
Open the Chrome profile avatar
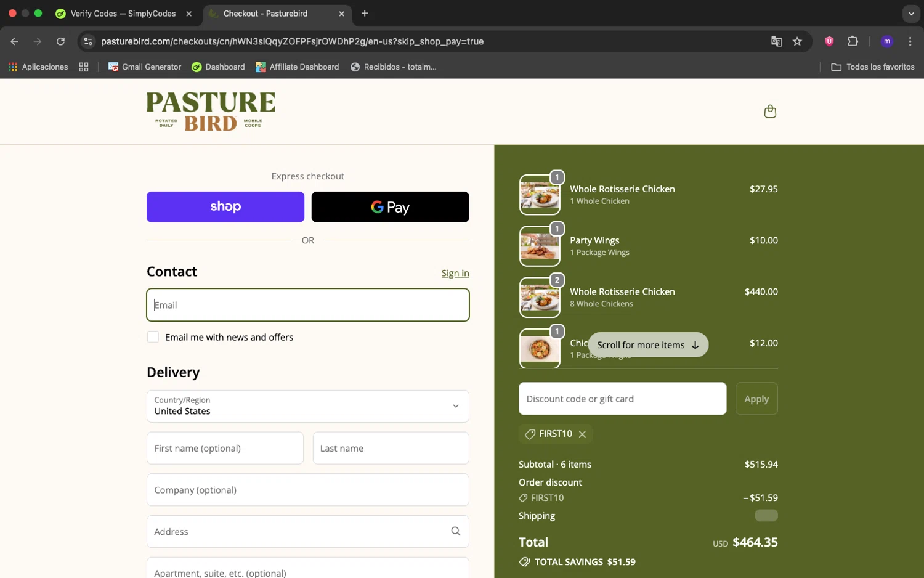pyautogui.click(x=887, y=41)
